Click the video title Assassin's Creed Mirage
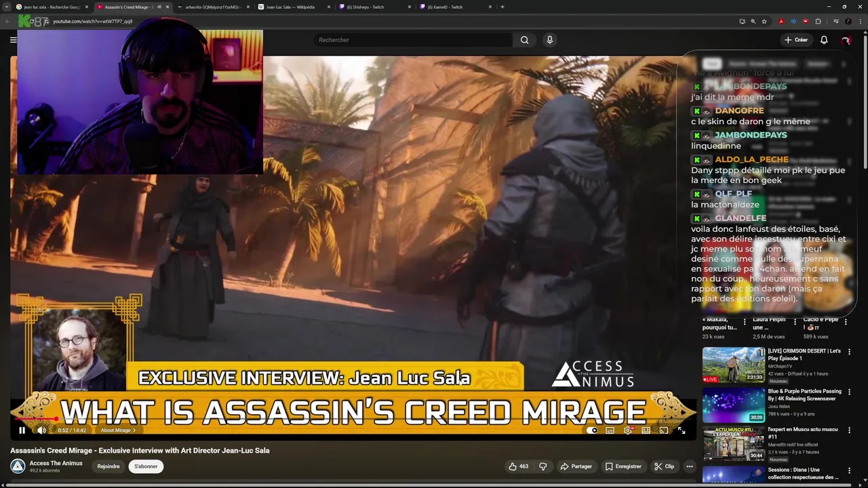 click(x=140, y=450)
